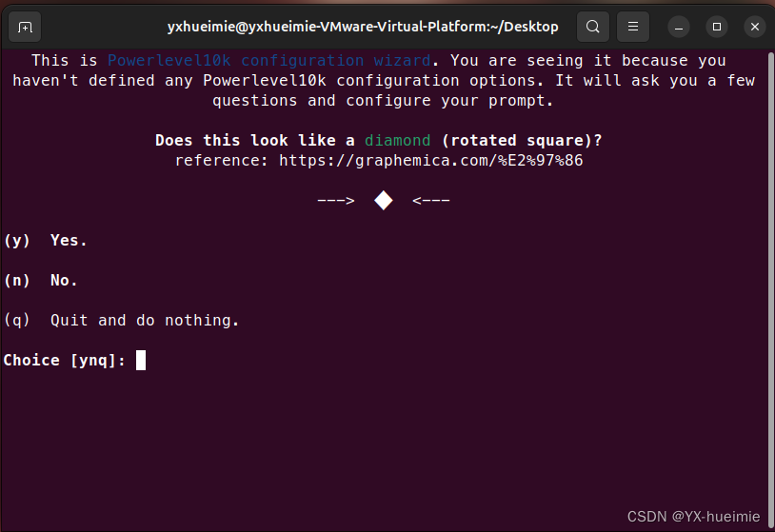The width and height of the screenshot is (775, 532).
Task: Click the graphemica.com reference URL
Action: pyautogui.click(x=431, y=161)
